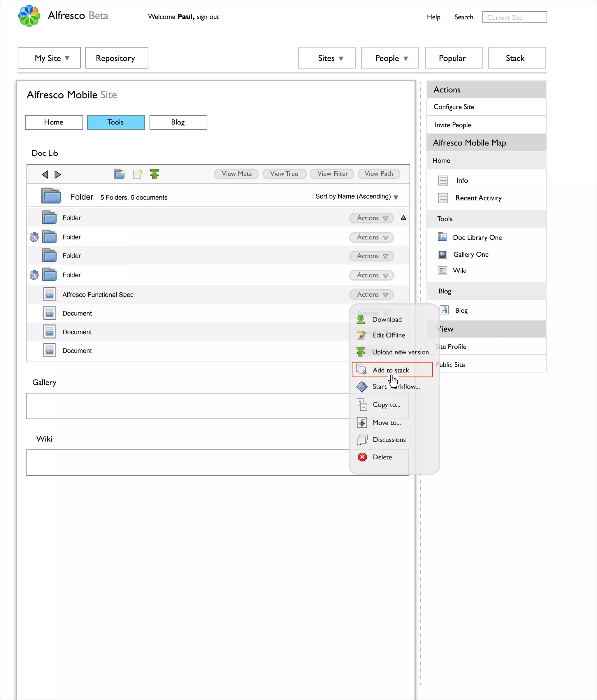Switch to the Blog tab
Image resolution: width=597 pixels, height=700 pixels.
click(178, 122)
